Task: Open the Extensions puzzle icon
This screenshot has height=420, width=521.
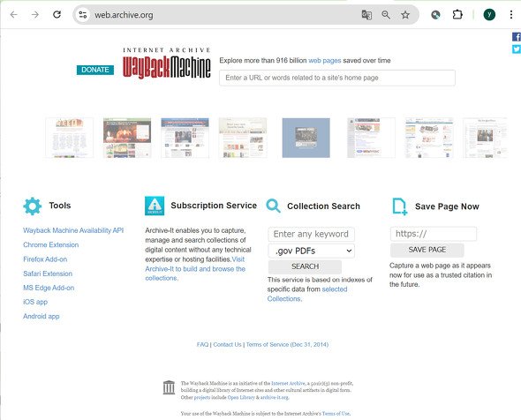Action: click(457, 15)
